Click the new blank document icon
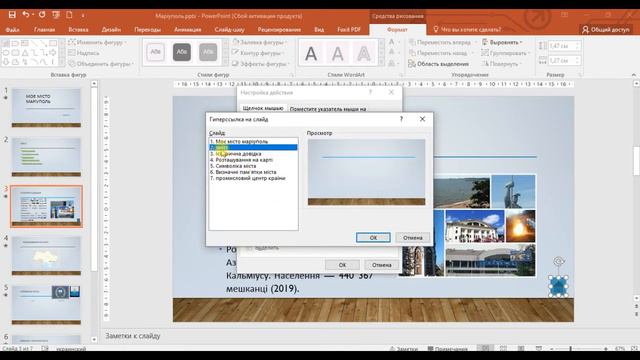The height and width of the screenshot is (360, 640). tap(69, 15)
